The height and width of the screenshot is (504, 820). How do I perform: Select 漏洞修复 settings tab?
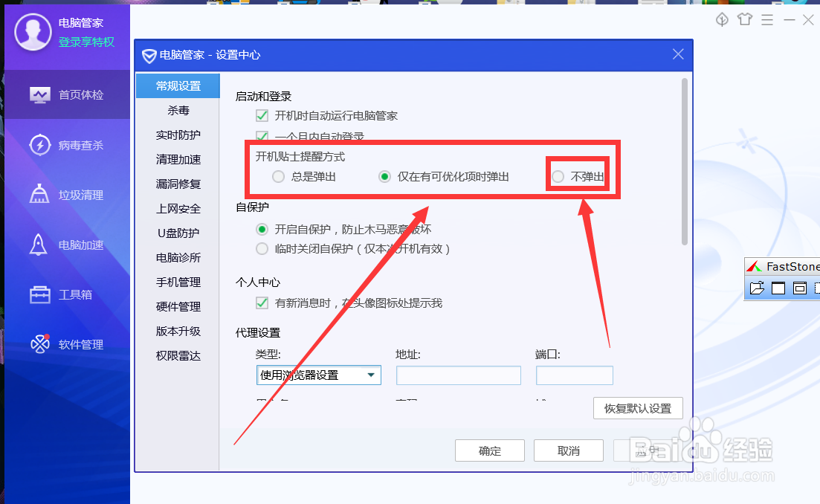[178, 184]
